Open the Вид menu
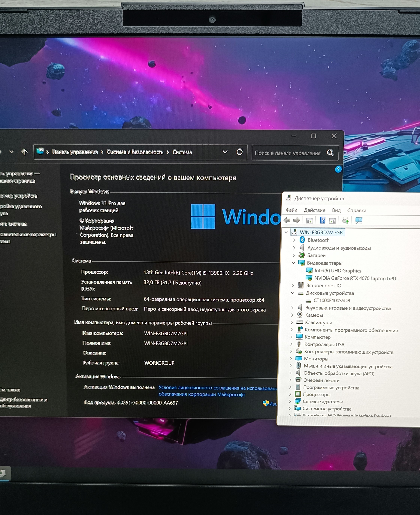Viewport: 420px width, 515px height. [336, 210]
